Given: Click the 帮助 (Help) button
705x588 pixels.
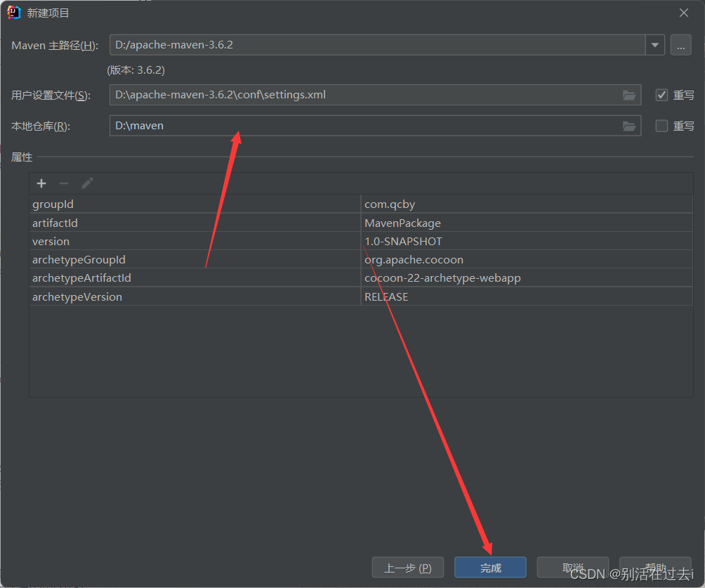Looking at the screenshot, I should (655, 568).
